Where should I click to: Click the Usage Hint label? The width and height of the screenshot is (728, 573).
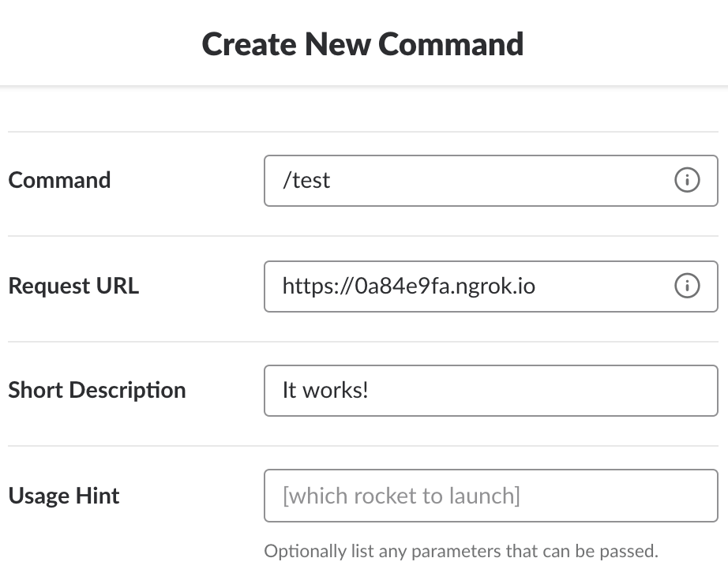coord(64,496)
